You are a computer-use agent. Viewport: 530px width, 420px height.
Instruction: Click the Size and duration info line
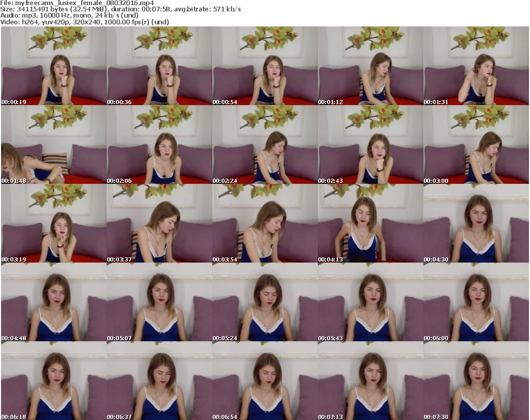pyautogui.click(x=120, y=9)
